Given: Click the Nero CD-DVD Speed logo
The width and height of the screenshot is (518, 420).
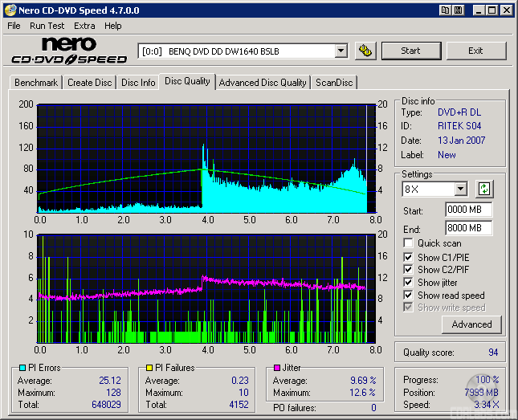Looking at the screenshot, I should click(69, 51).
